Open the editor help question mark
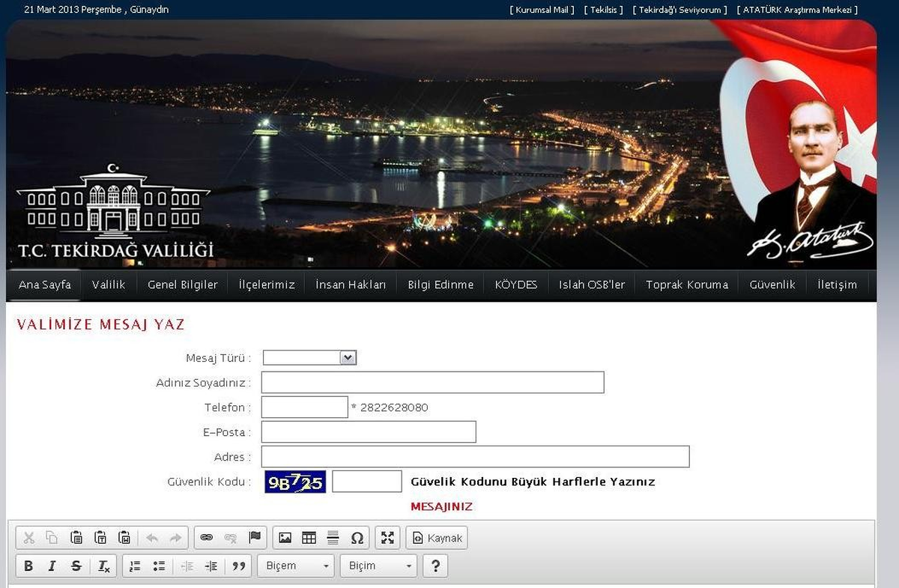 pos(435,566)
